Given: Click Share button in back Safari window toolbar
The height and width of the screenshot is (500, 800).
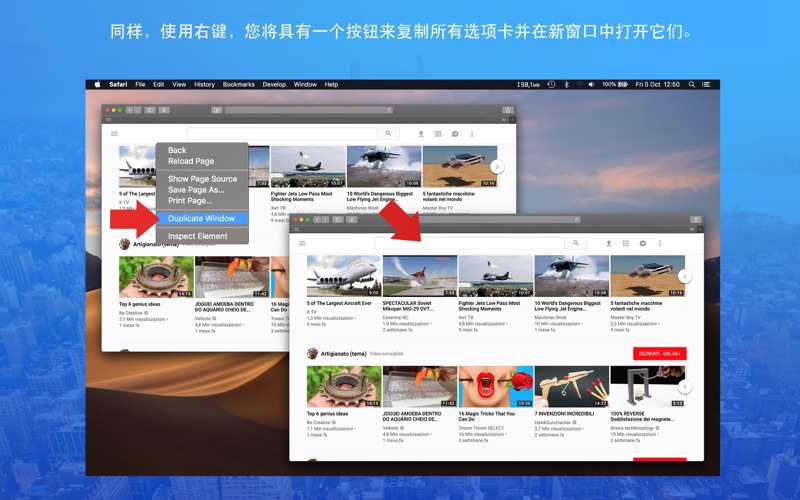Looking at the screenshot, I should (x=508, y=110).
